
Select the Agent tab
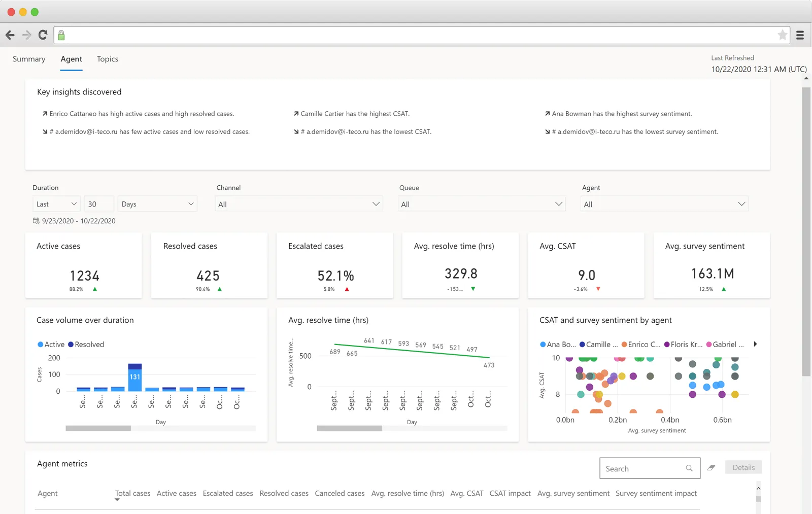click(x=71, y=59)
